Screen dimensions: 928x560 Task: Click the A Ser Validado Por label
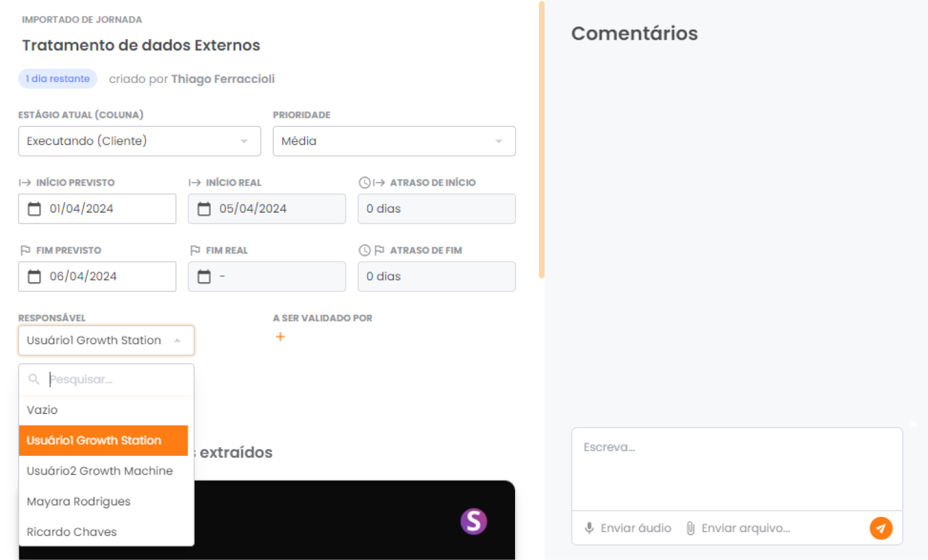pos(323,318)
